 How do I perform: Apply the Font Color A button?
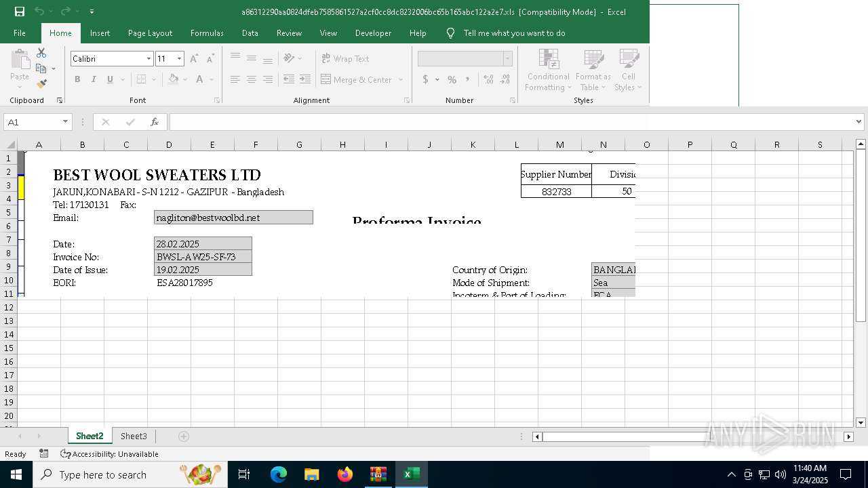click(x=199, y=79)
